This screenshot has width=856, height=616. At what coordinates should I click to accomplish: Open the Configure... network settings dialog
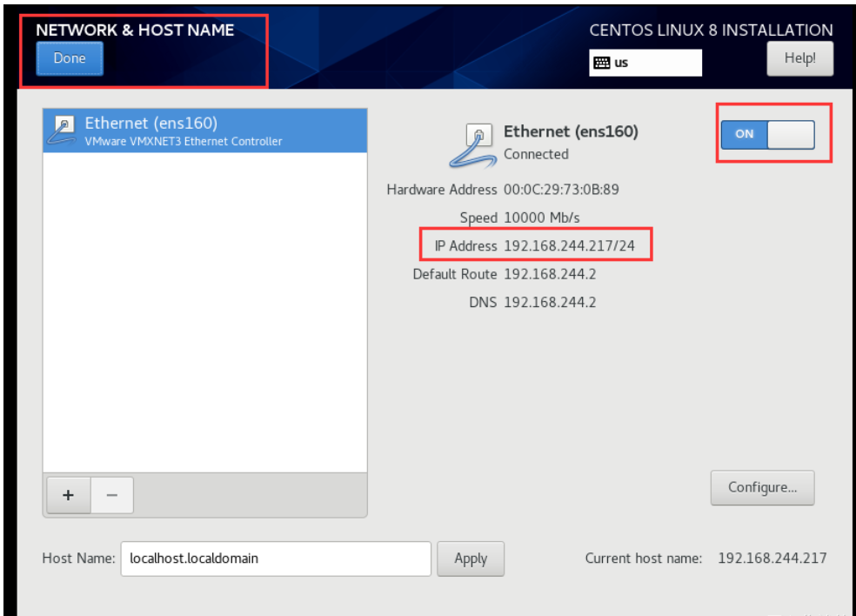(x=762, y=487)
